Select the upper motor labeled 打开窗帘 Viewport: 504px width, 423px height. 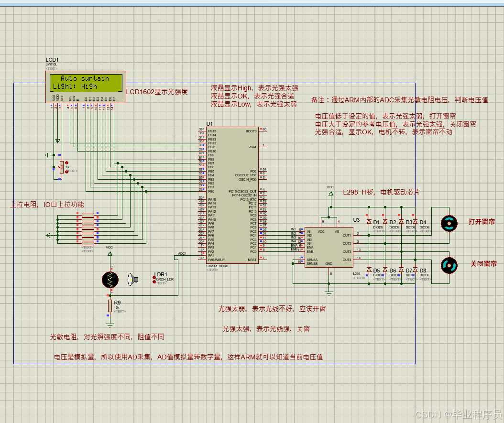[449, 224]
